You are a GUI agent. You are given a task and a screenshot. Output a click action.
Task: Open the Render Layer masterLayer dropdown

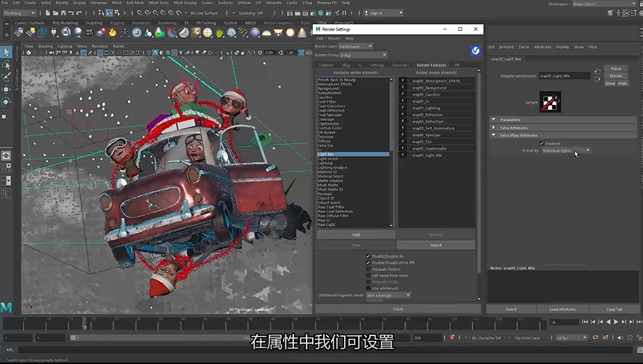pos(355,47)
